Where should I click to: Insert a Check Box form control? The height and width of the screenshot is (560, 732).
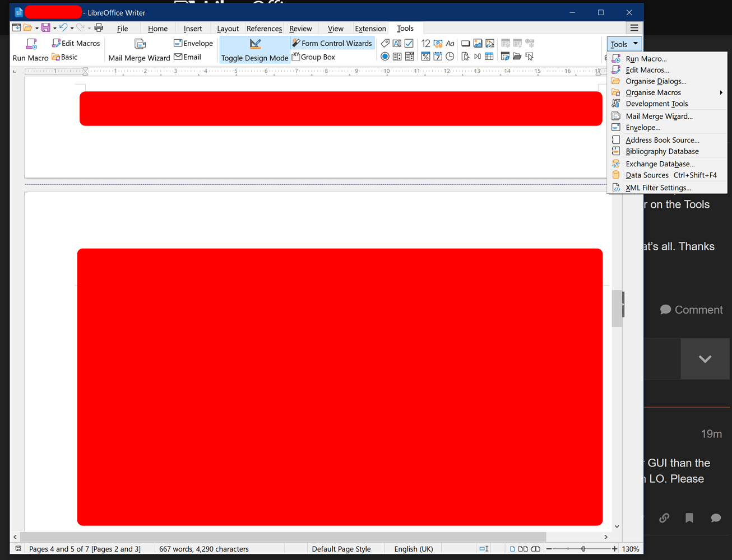(409, 43)
